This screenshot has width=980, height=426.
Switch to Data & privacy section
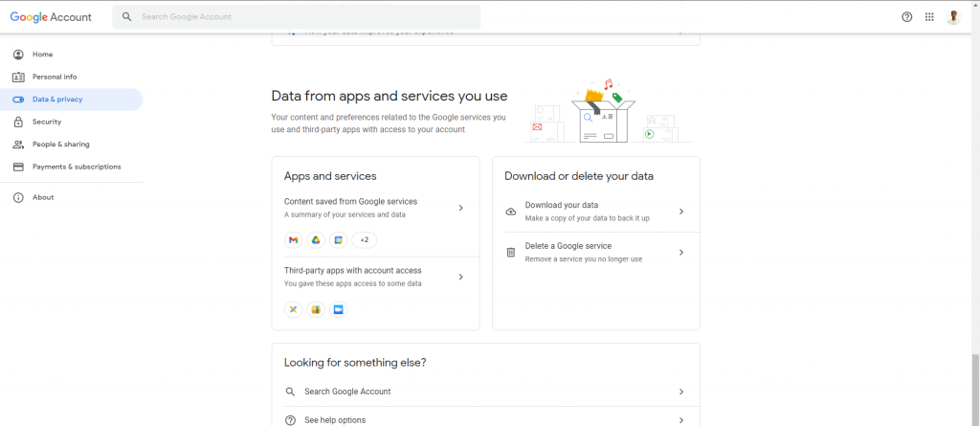(71, 100)
